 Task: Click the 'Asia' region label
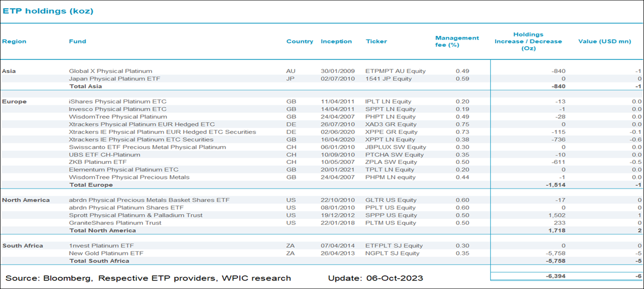[x=8, y=71]
